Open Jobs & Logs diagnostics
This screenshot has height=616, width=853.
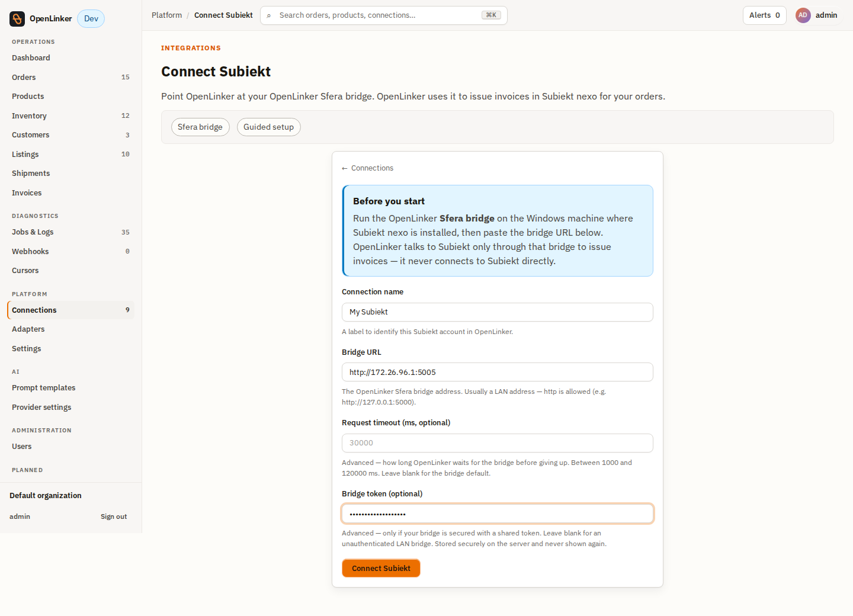pyautogui.click(x=70, y=232)
